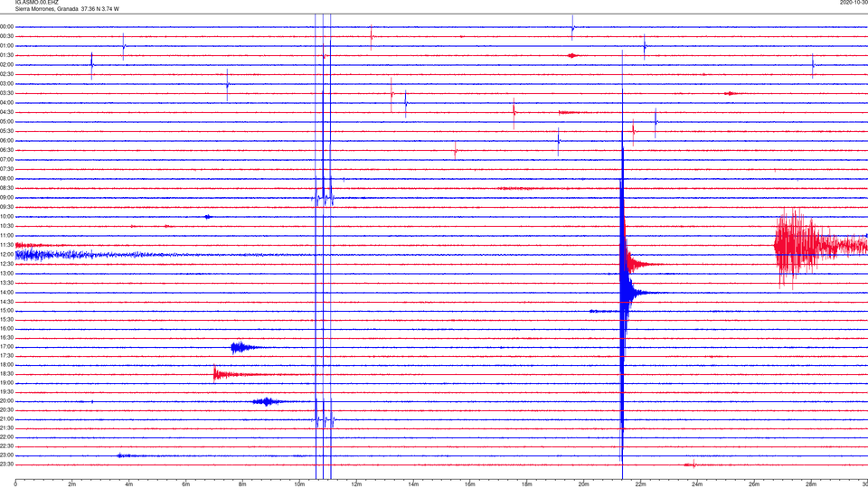Select the 19:00 trace time label
The image size is (868, 488).
[7, 383]
